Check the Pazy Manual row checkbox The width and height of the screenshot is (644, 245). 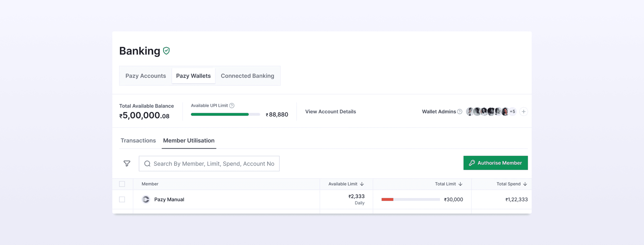[122, 199]
